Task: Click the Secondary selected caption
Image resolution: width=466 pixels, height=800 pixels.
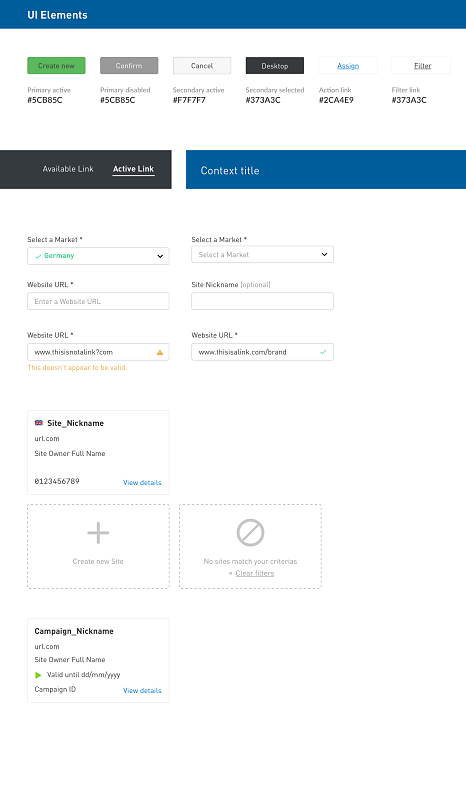Action: pos(275,90)
